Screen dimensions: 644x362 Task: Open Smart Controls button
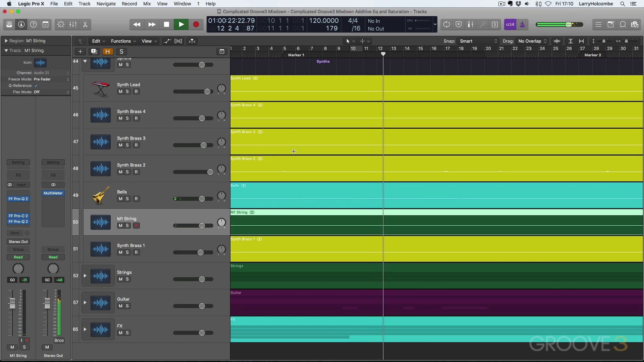(x=61, y=25)
